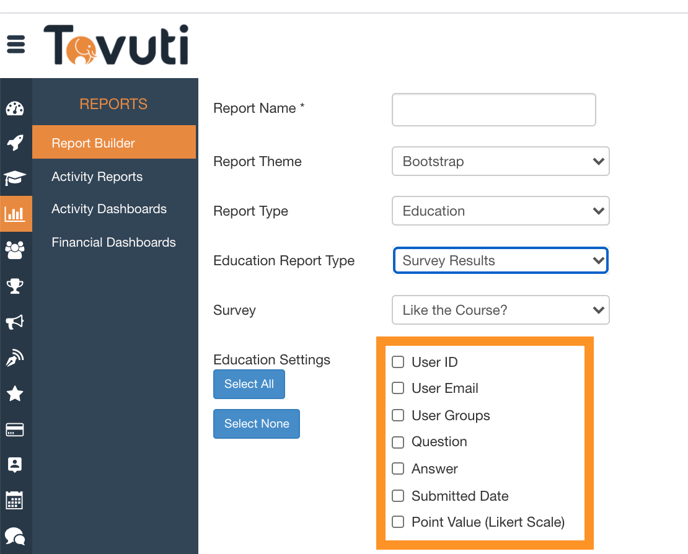Viewport: 688px width, 554px height.
Task: Click the Report Name text field
Action: click(493, 109)
